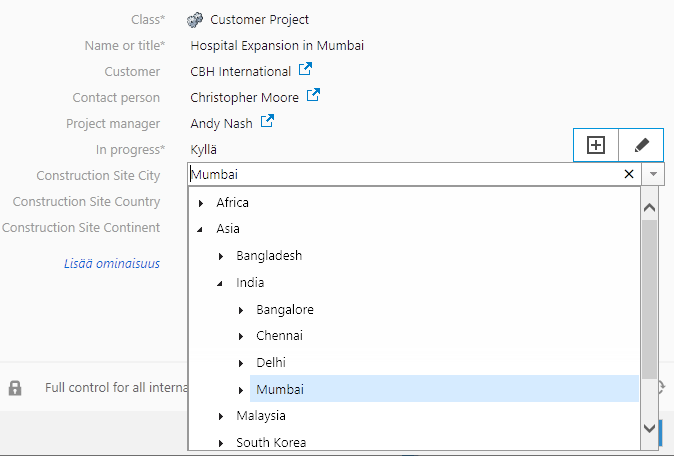Screen dimensions: 674x456
Task: Open the Construction Site City dropdown arrow
Action: click(x=653, y=174)
